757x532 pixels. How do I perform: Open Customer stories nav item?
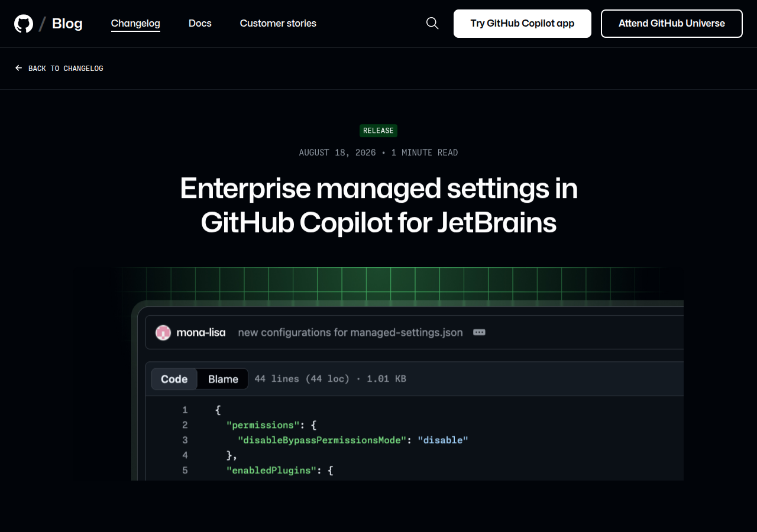click(278, 24)
